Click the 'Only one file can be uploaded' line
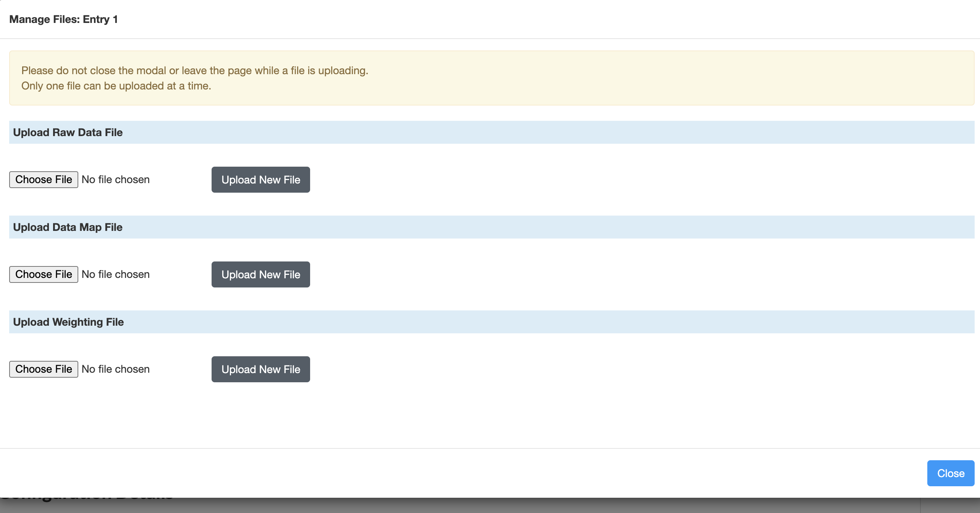The image size is (980, 513). (x=116, y=86)
